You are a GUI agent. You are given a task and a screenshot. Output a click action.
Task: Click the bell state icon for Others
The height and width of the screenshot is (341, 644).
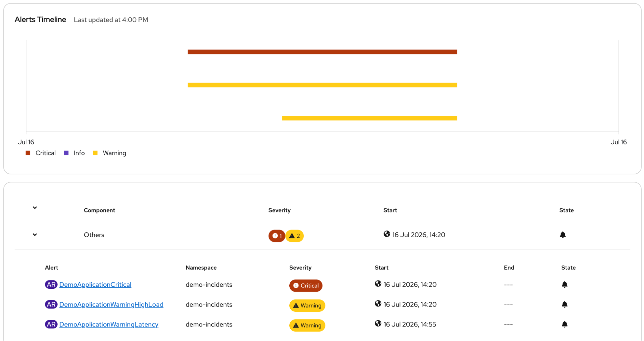pos(563,235)
